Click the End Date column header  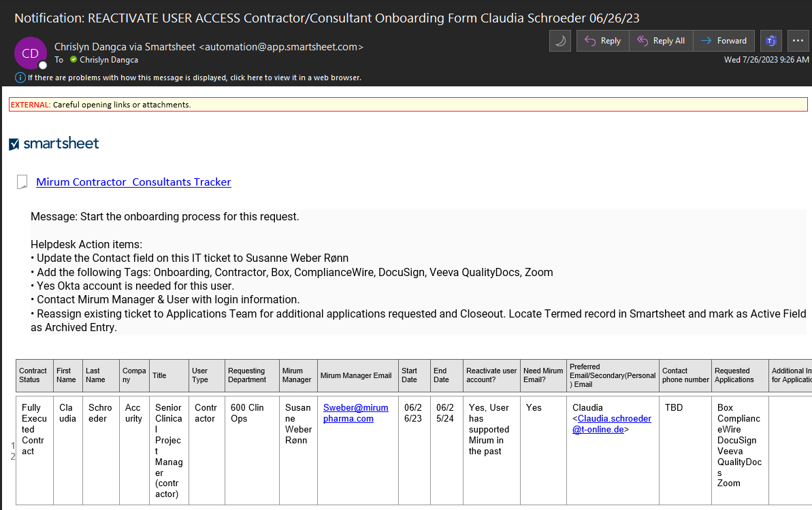pos(446,375)
